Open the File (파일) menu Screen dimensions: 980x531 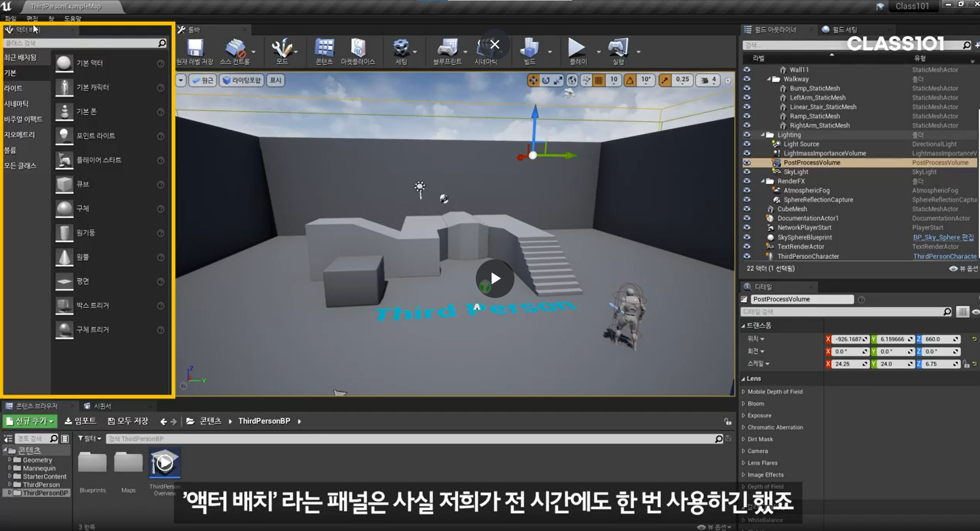pyautogui.click(x=10, y=19)
